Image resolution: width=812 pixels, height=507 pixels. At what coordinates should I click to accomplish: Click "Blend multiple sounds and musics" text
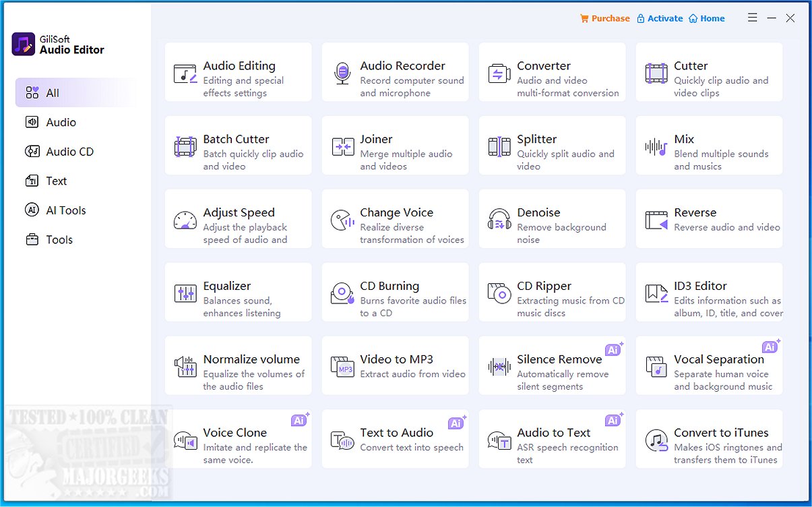(721, 160)
